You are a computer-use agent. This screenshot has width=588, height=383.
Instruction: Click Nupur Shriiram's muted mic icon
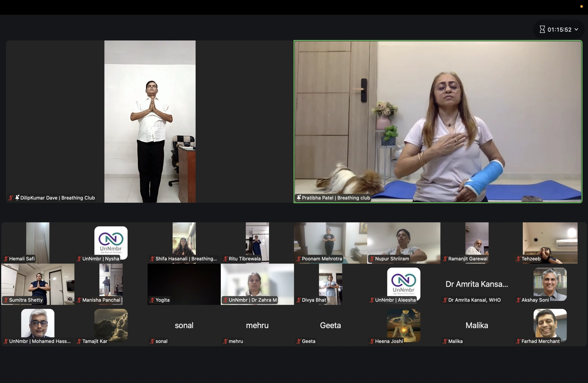[x=371, y=259]
